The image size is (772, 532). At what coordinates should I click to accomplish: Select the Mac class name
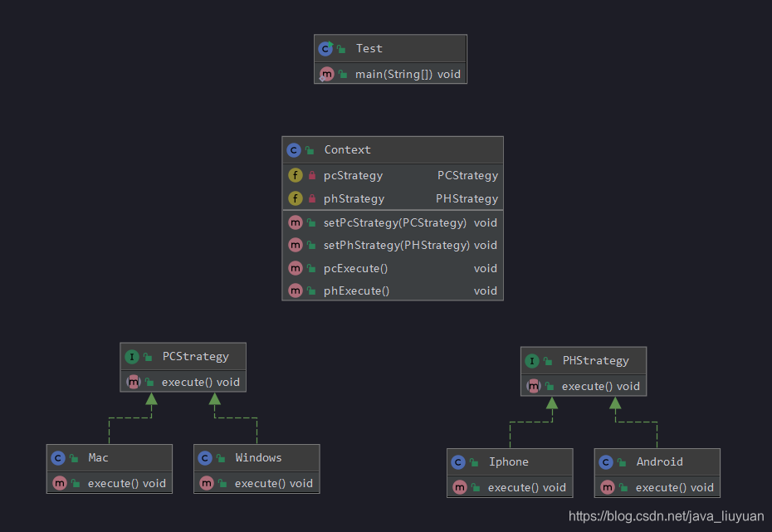[x=99, y=457]
